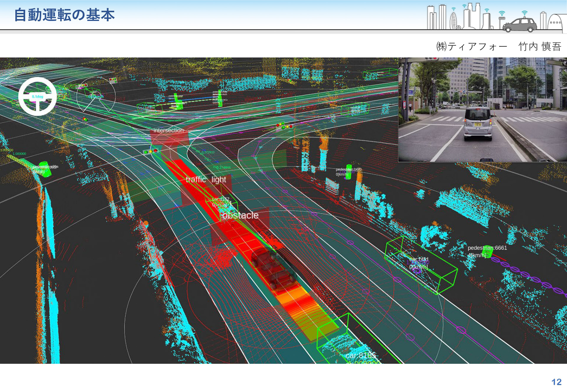Click the slide title 自動運転の基本
567x392 pixels.
coord(64,15)
